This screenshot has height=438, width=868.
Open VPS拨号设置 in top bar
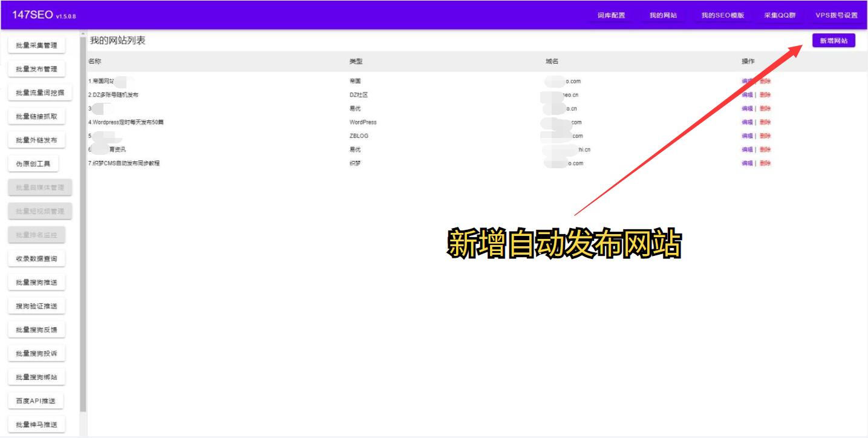click(837, 16)
